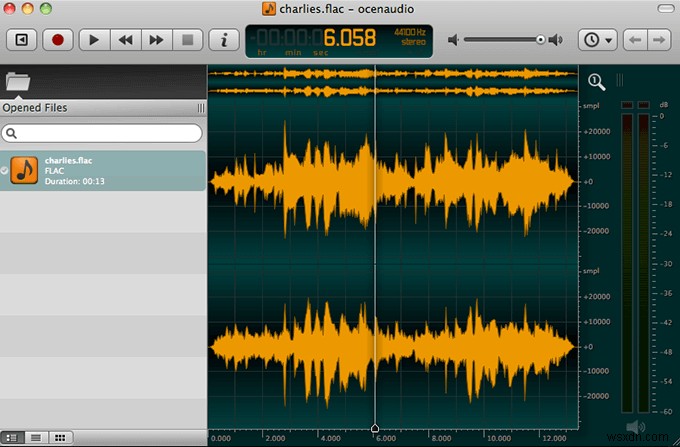680x447 pixels.
Task: Go back with the left arrow button
Action: pos(635,40)
